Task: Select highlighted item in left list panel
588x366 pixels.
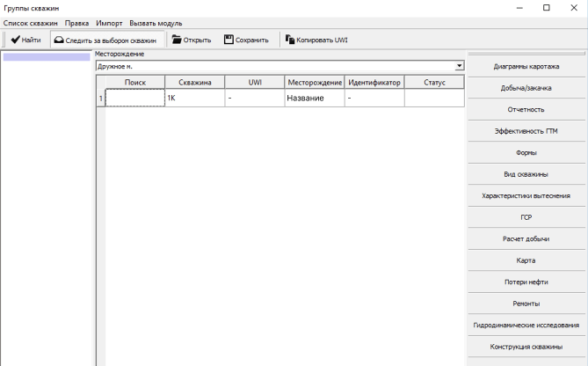Action: (x=46, y=57)
